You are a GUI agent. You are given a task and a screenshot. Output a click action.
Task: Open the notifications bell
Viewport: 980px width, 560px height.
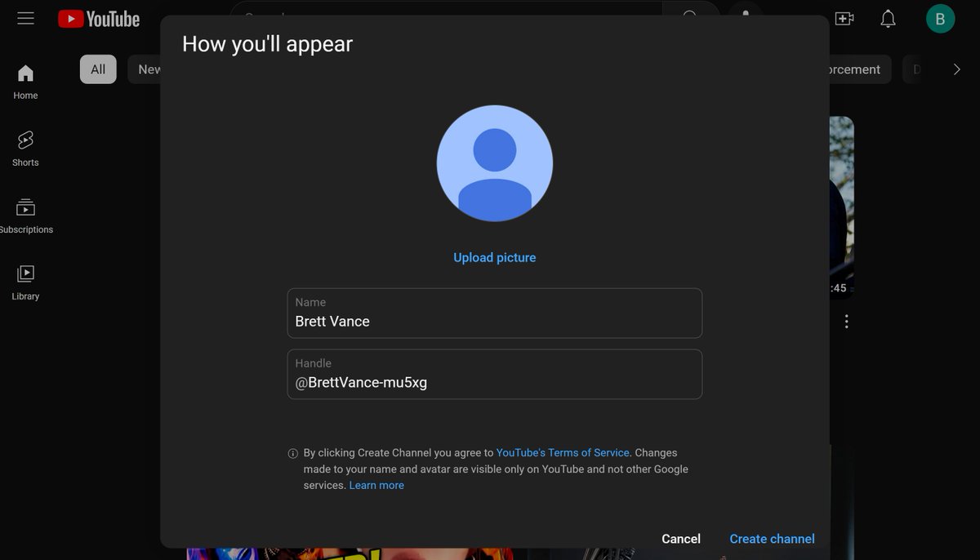[x=889, y=18]
